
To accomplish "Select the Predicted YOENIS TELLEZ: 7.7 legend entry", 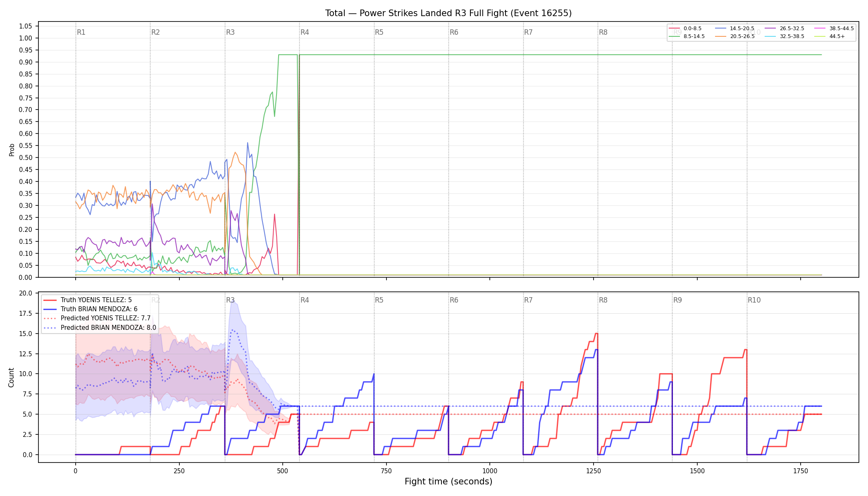I will (106, 318).
